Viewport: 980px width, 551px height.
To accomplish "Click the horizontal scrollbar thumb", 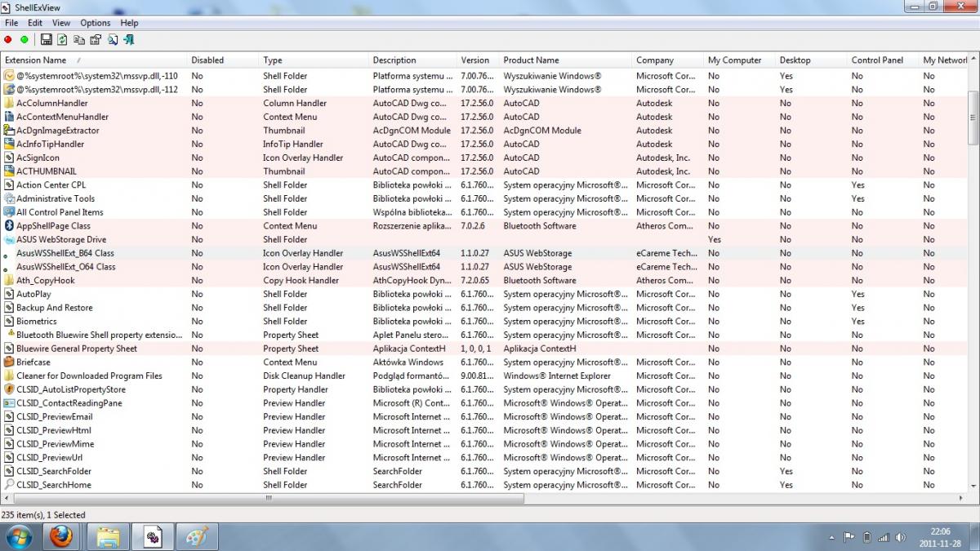I will pos(269,498).
